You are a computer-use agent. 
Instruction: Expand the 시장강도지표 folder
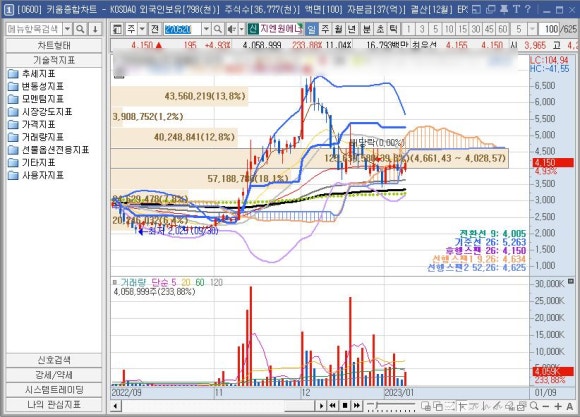(40, 112)
